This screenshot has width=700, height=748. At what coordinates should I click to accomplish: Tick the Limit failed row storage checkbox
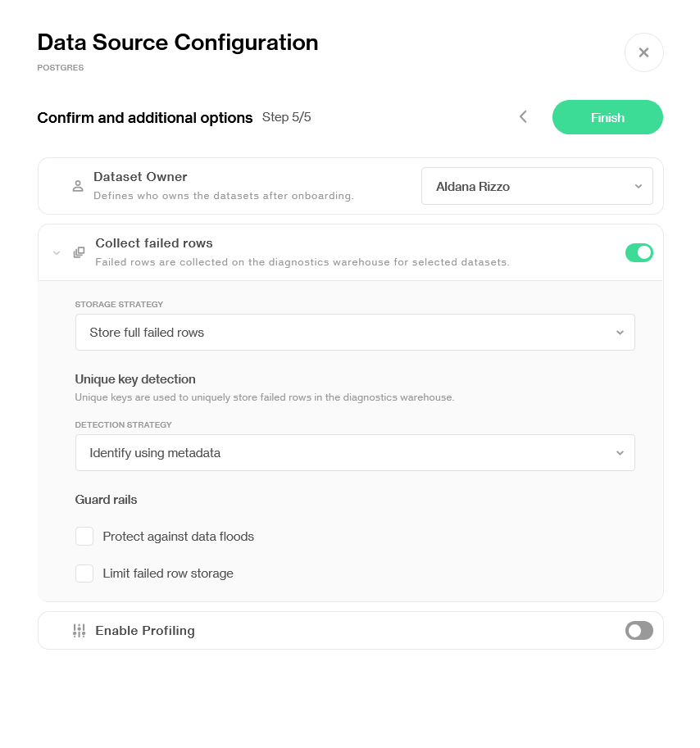pos(84,573)
